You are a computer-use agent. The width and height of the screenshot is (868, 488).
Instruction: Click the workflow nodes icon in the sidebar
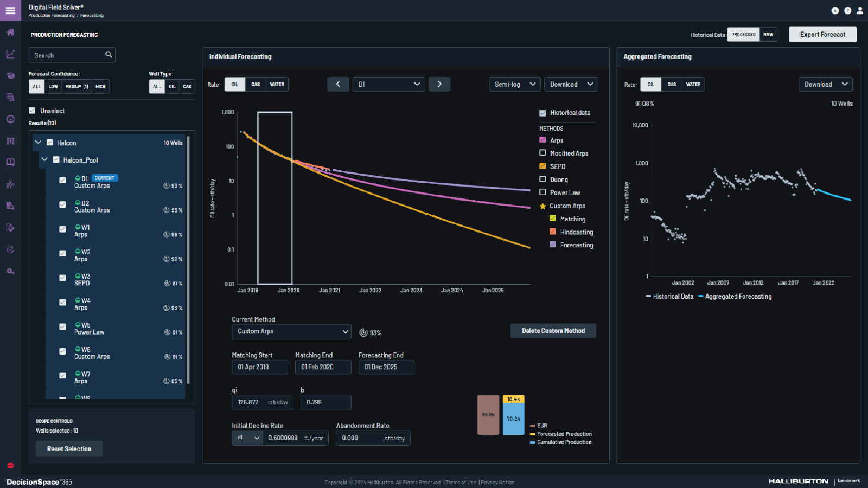coord(10,184)
